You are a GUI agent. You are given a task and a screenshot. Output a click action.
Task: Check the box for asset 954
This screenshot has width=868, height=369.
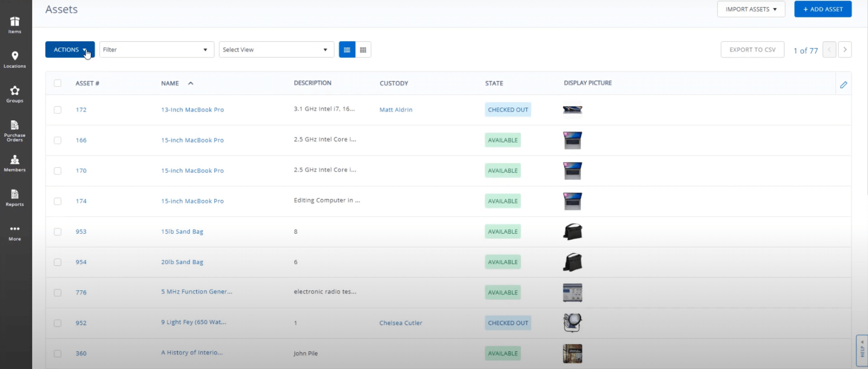(x=57, y=262)
